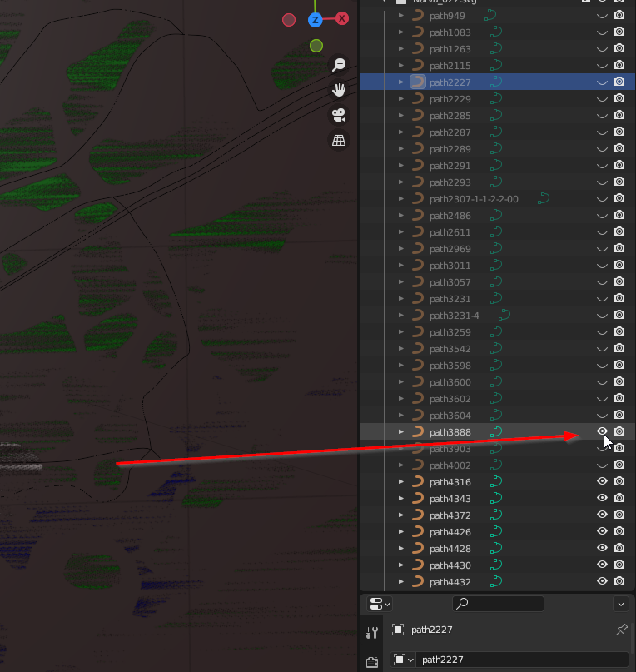
Task: Expand the path2307-1-1-2-2-00 row
Action: pyautogui.click(x=401, y=198)
